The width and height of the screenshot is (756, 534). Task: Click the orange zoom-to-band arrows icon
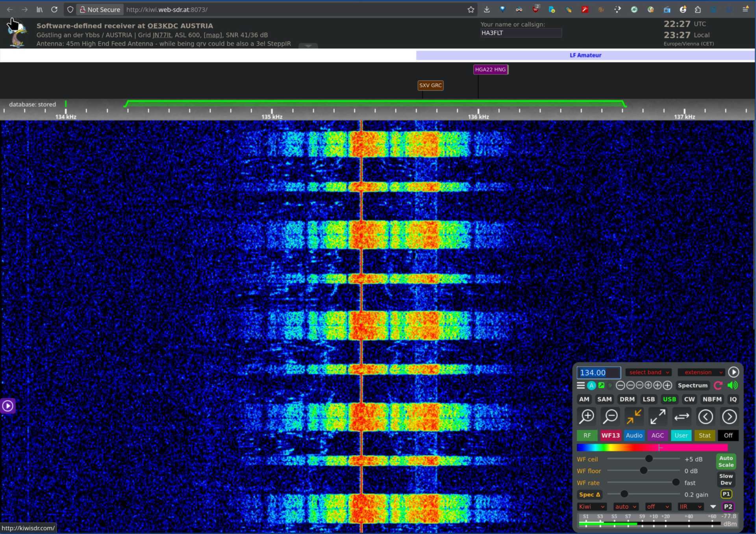pyautogui.click(x=634, y=416)
